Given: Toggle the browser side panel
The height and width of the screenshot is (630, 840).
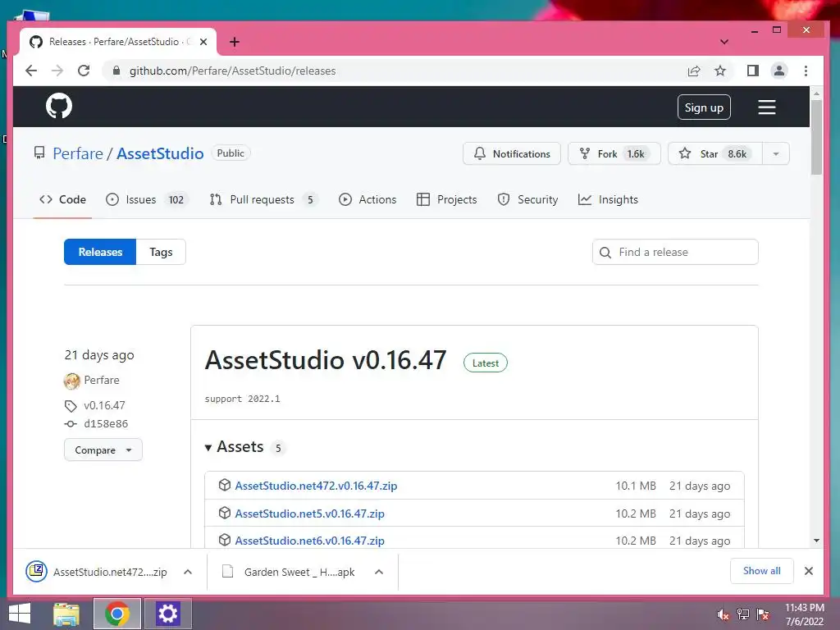Looking at the screenshot, I should (753, 71).
